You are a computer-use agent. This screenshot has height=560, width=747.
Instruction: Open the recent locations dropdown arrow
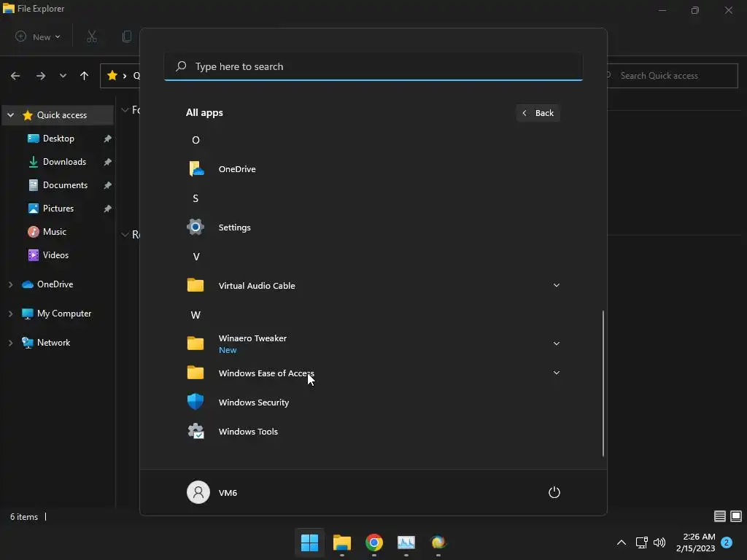(x=63, y=76)
